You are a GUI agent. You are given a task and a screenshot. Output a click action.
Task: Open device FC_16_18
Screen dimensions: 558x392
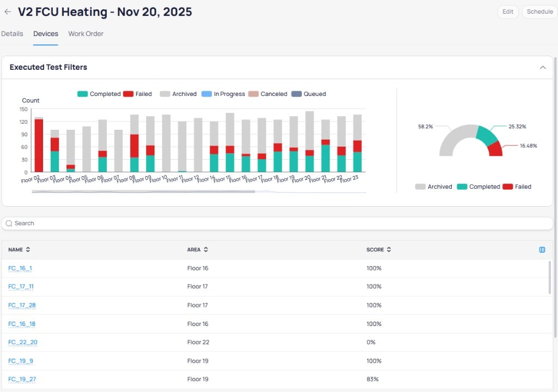click(22, 324)
